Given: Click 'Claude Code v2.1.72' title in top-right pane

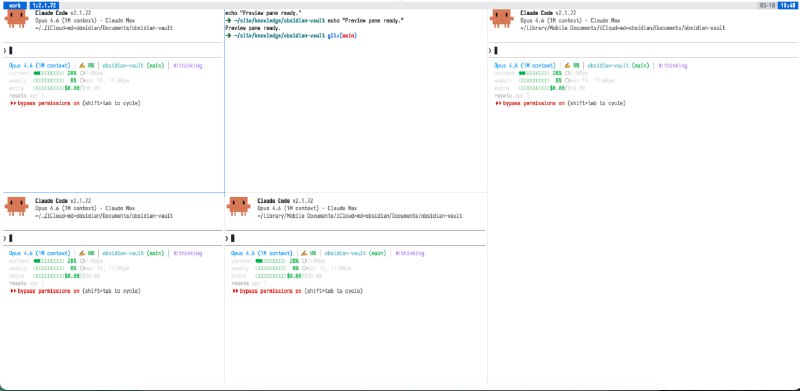Looking at the screenshot, I should point(548,13).
